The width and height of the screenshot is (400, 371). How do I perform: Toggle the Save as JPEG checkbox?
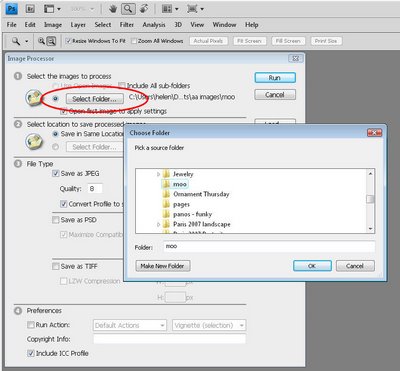(55, 173)
